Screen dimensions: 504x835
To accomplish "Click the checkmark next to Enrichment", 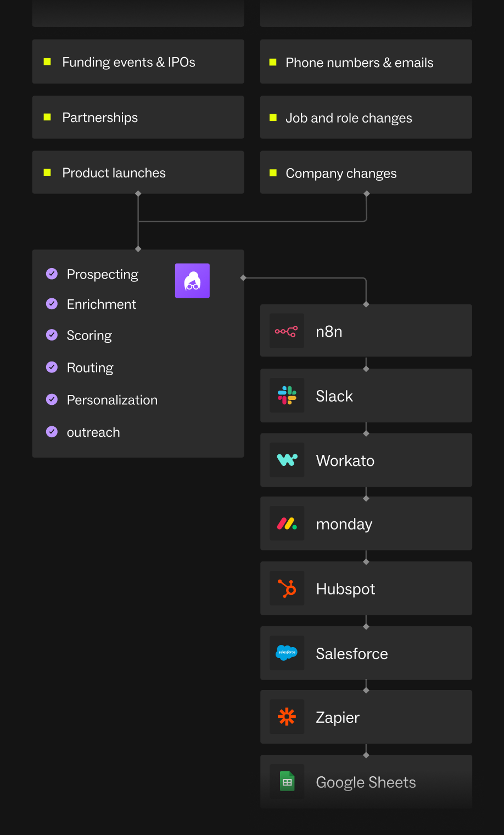I will coord(52,304).
